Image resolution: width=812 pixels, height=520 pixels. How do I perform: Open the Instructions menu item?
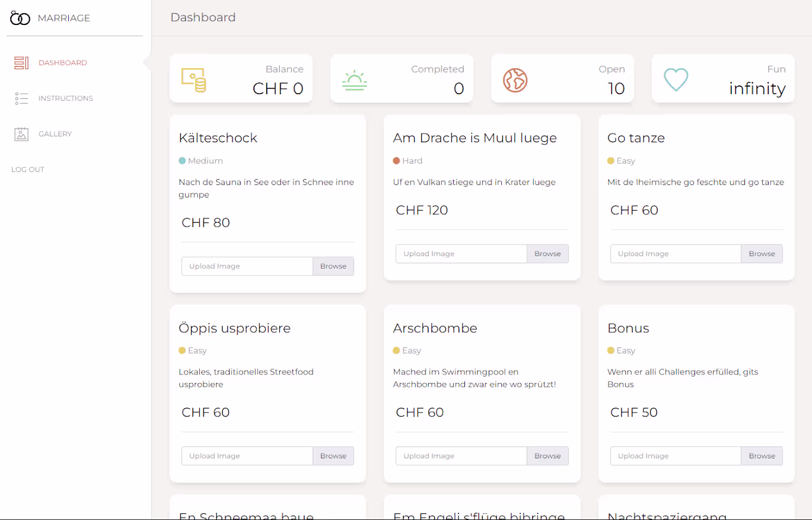[66, 98]
